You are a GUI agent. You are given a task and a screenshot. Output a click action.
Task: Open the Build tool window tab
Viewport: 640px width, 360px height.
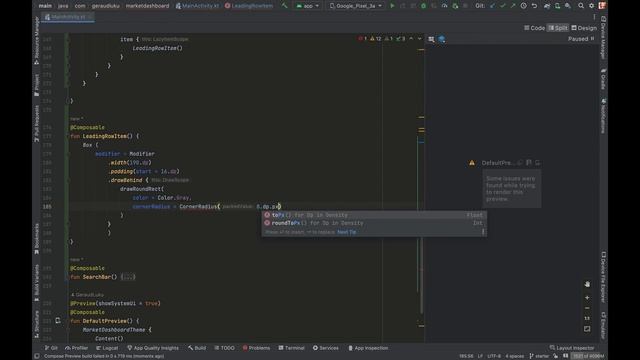(197, 348)
